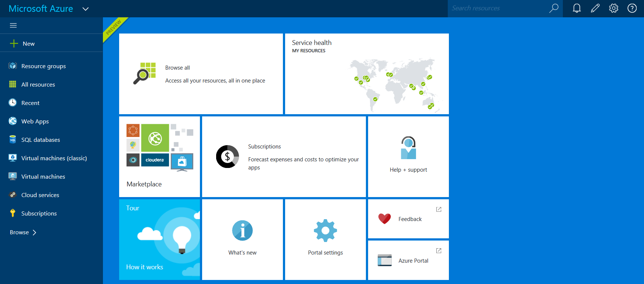This screenshot has height=284, width=644.
Task: Click the SQL databases icon
Action: point(13,140)
